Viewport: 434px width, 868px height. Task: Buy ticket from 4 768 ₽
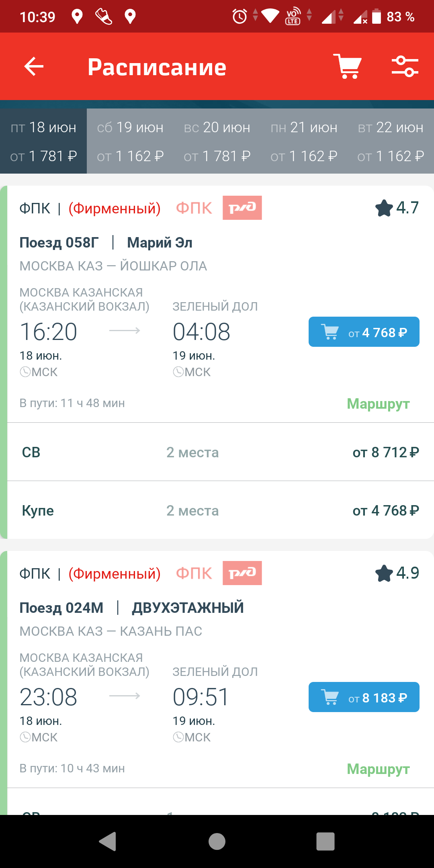click(x=364, y=332)
